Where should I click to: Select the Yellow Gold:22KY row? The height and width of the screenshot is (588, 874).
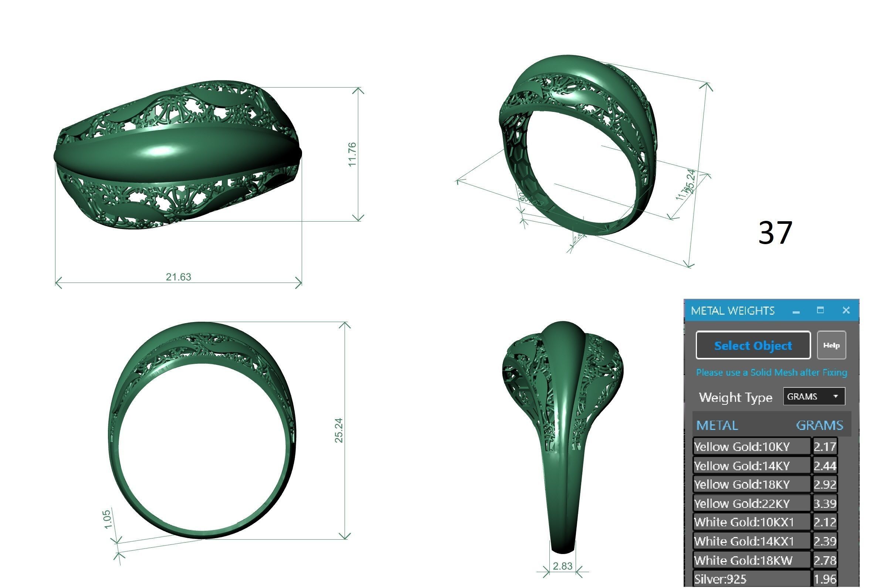click(751, 503)
